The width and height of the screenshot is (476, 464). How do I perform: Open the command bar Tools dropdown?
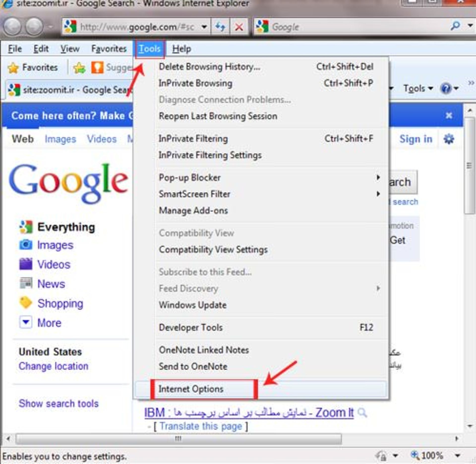pyautogui.click(x=418, y=88)
